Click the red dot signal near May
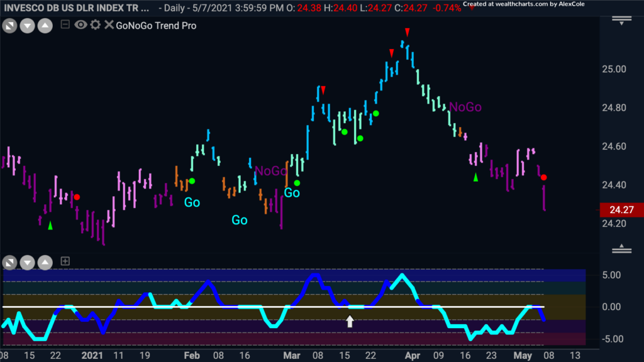The width and height of the screenshot is (644, 362). click(544, 177)
